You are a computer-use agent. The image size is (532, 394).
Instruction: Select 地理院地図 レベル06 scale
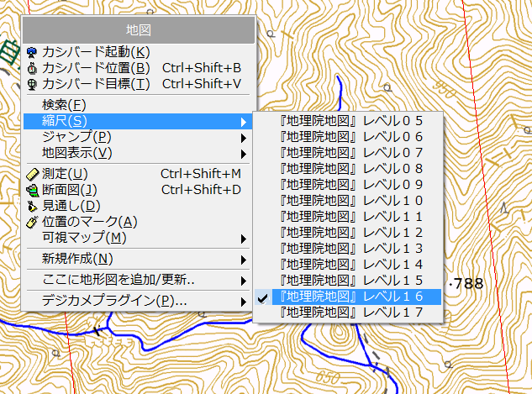pos(348,137)
